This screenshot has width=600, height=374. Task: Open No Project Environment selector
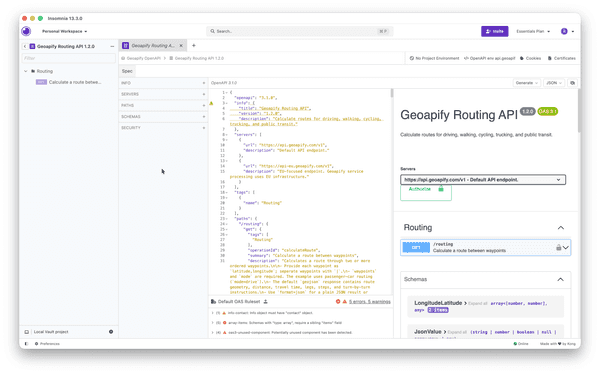(434, 58)
